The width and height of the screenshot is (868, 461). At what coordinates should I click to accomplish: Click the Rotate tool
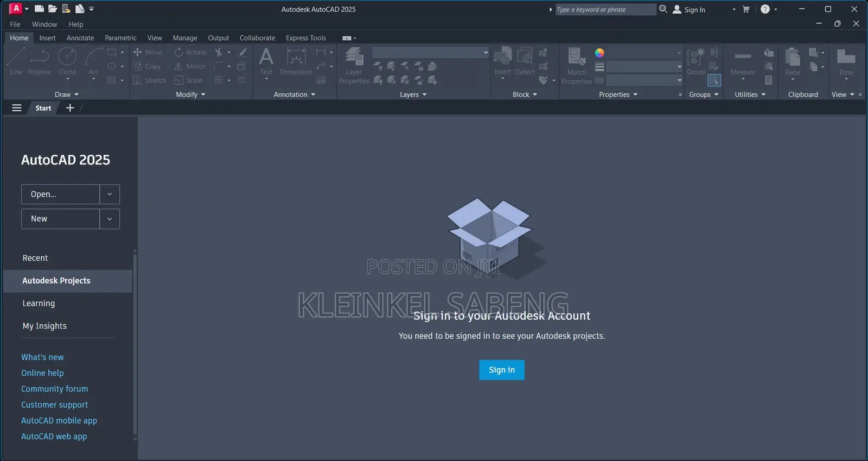coord(190,52)
